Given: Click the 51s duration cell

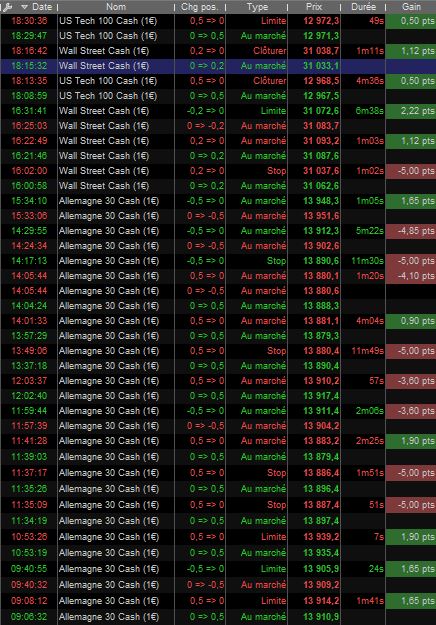Looking at the screenshot, I should point(376,505).
